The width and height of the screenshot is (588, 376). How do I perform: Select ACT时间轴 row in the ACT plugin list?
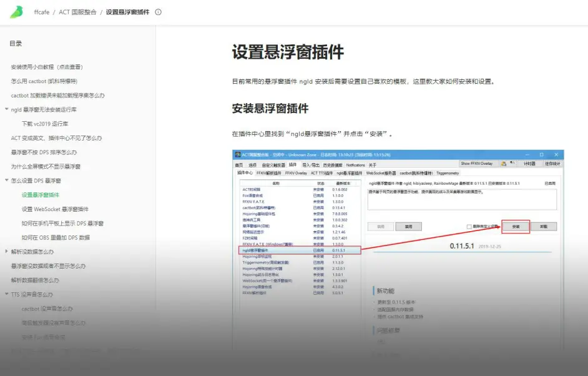pos(300,189)
